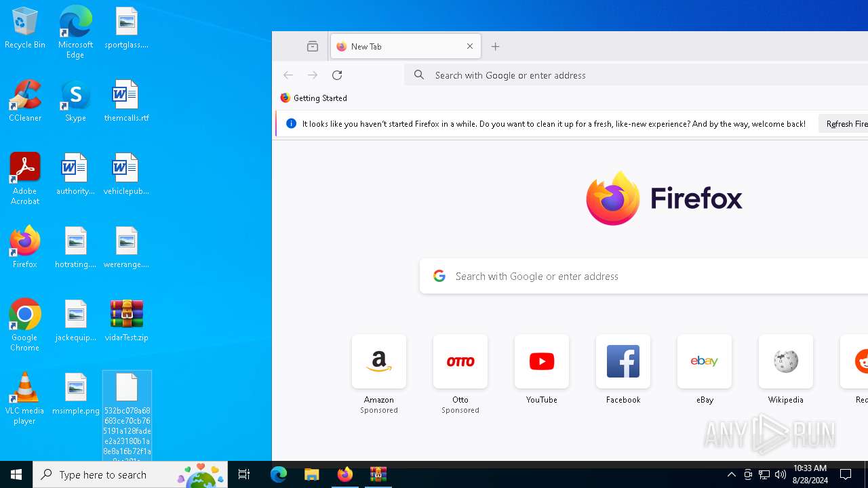The image size is (868, 488).
Task: Show hidden system tray icons
Action: (732, 474)
